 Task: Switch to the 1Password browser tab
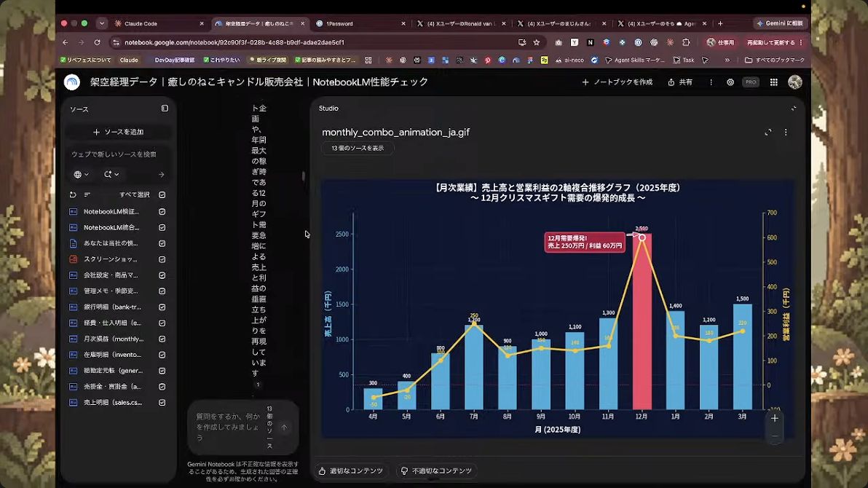click(x=360, y=24)
